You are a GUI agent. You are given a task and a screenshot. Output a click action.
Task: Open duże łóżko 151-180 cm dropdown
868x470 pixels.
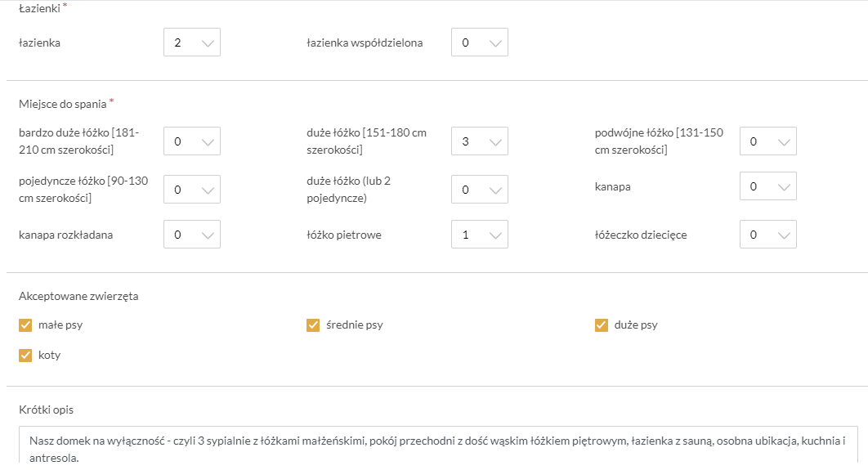point(480,141)
